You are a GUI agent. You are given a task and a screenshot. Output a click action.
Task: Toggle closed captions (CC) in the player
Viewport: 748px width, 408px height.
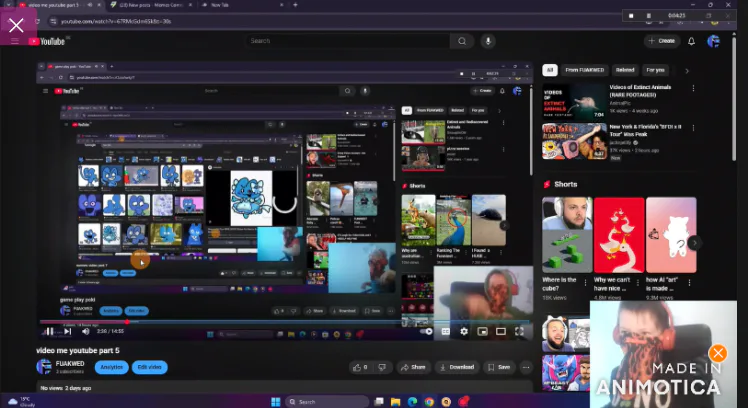tap(446, 331)
